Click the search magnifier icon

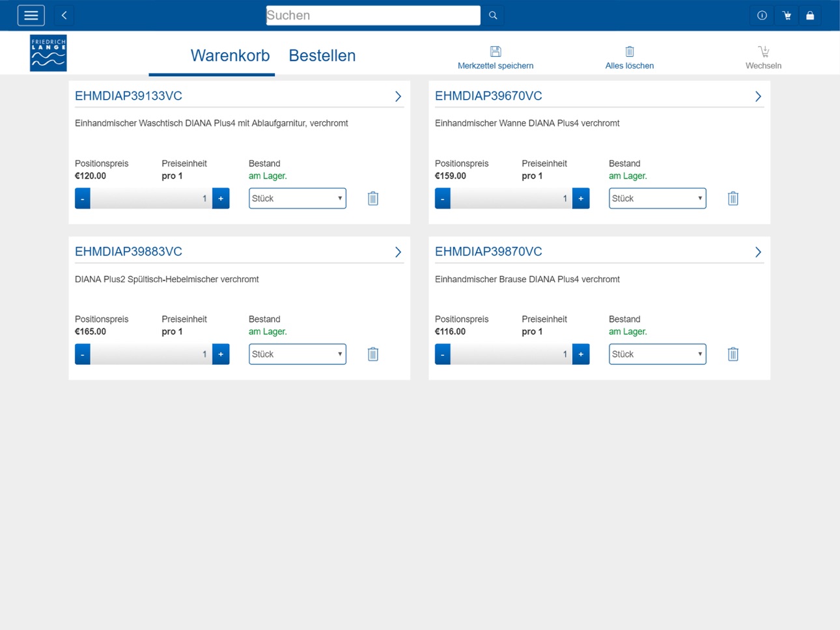click(493, 15)
